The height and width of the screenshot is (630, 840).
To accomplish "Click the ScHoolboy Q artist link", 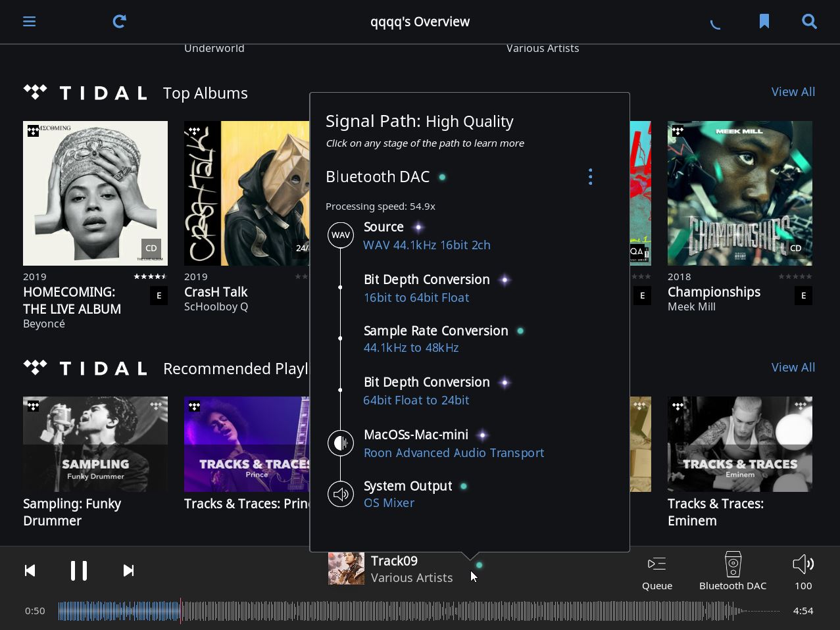I will [x=216, y=307].
